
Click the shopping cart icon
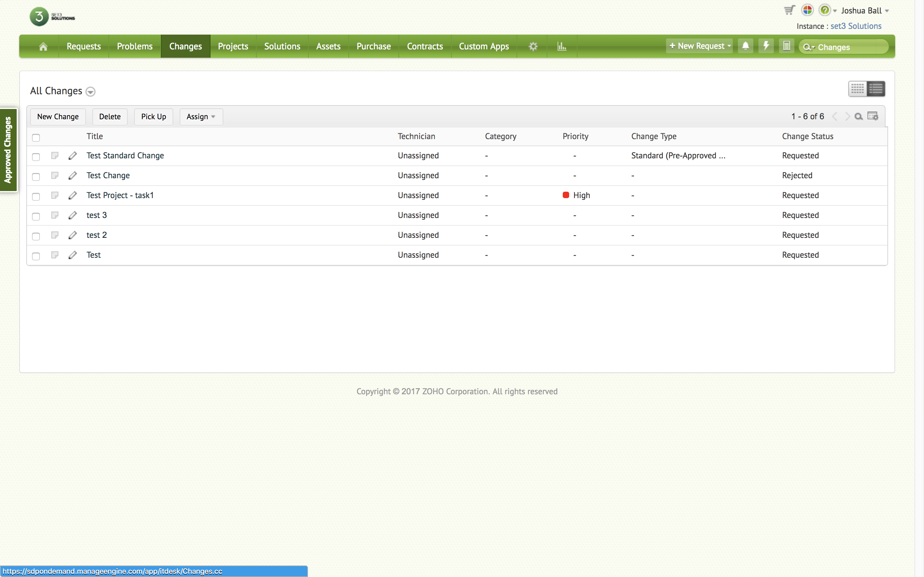click(789, 10)
